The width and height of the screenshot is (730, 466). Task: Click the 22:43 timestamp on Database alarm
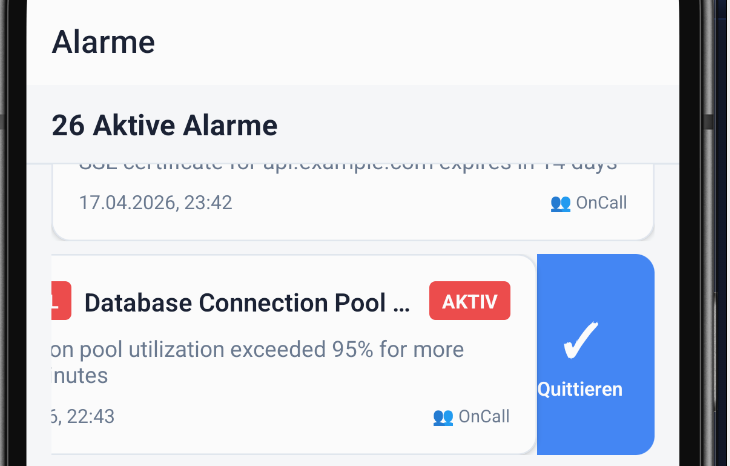tap(84, 417)
